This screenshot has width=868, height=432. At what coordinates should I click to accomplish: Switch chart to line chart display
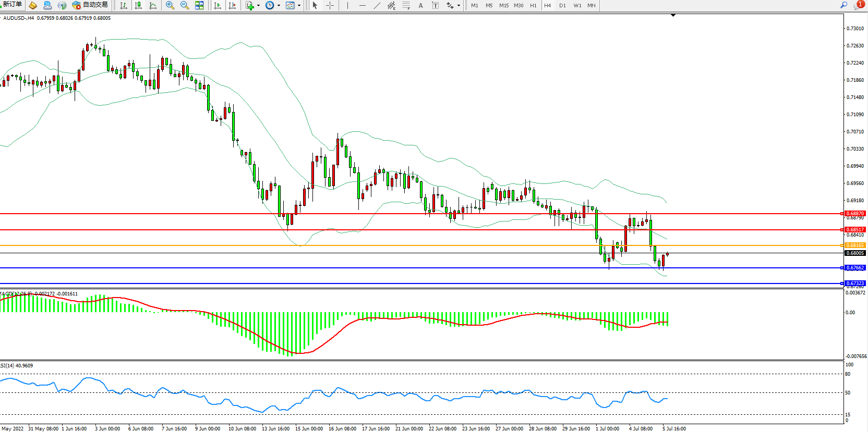[153, 5]
